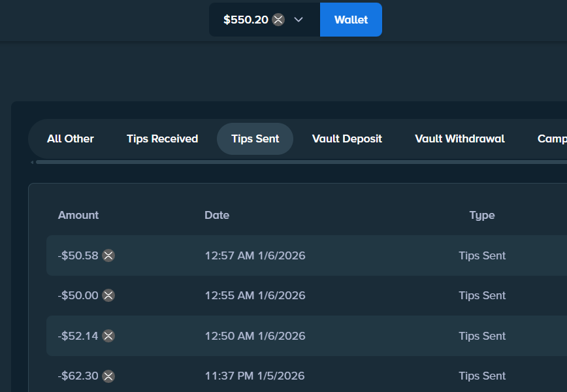The height and width of the screenshot is (392, 567).
Task: Click the date 11:37 PM 1/5/2026
Action: click(x=255, y=376)
